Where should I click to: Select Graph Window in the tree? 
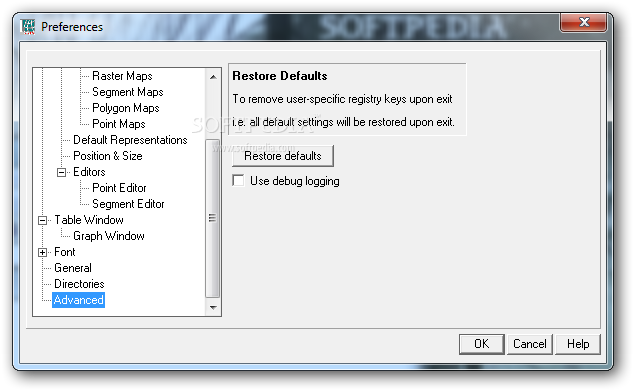pos(109,236)
